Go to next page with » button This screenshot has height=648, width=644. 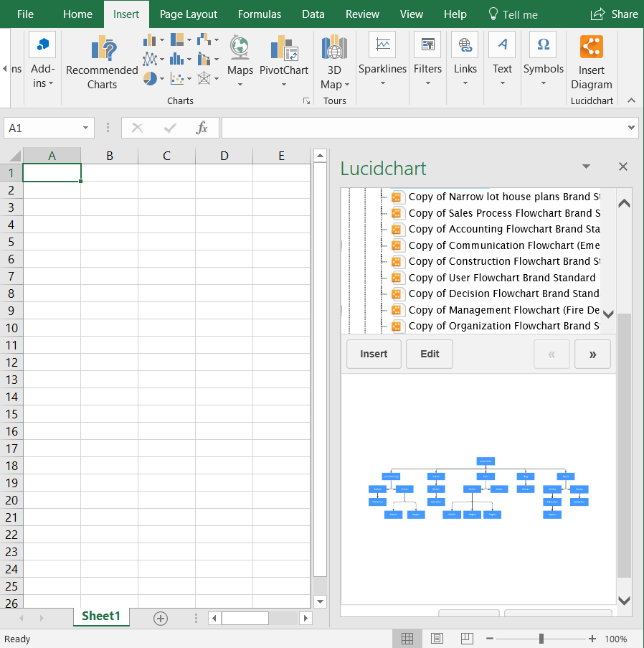(592, 354)
